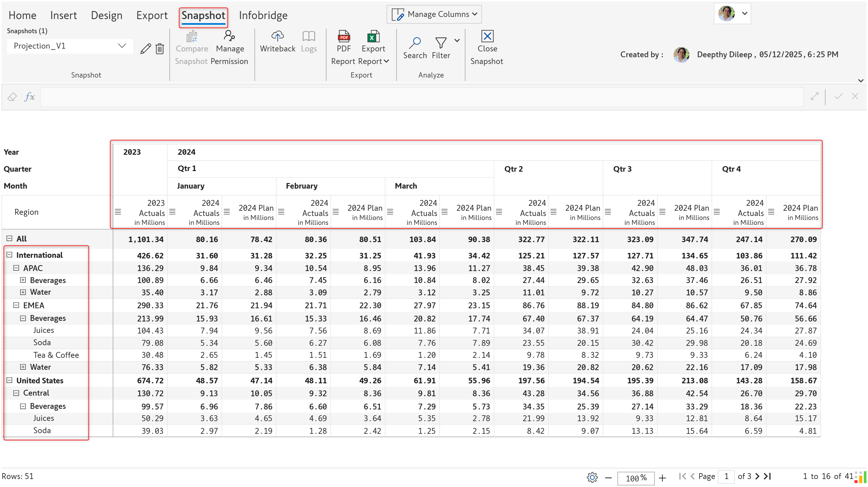Collapse the United States row
The width and height of the screenshot is (868, 487).
[10, 380]
